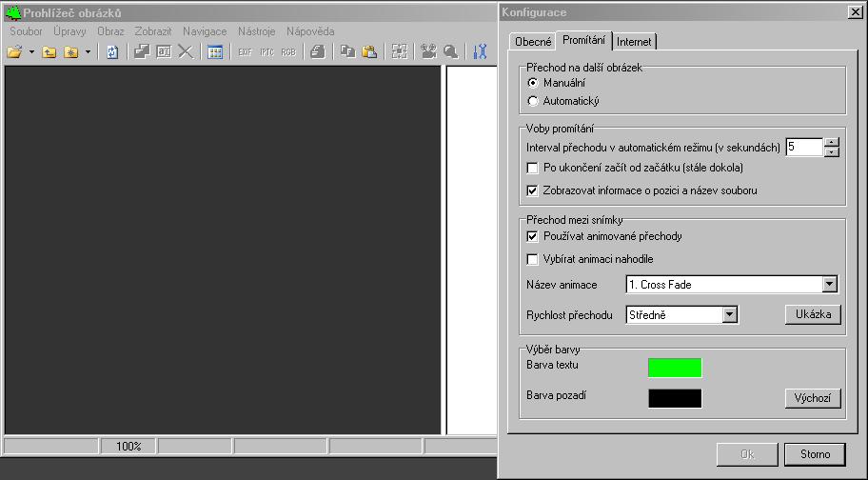Uncheck Zobrazovat informace o pozici checkbox

[x=533, y=190]
